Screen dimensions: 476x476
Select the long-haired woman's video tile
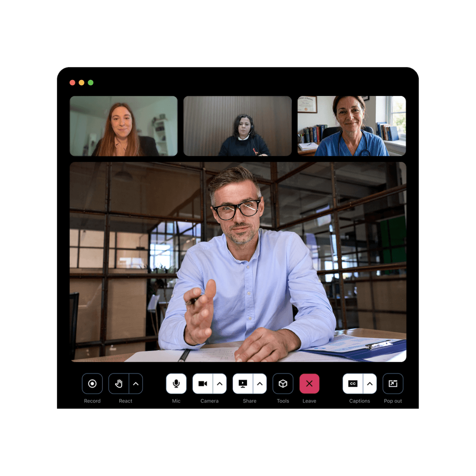click(x=123, y=125)
